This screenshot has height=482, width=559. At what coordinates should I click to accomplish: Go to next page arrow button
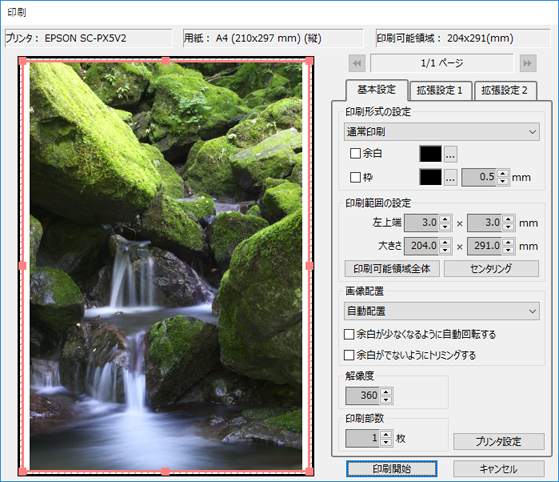[528, 63]
